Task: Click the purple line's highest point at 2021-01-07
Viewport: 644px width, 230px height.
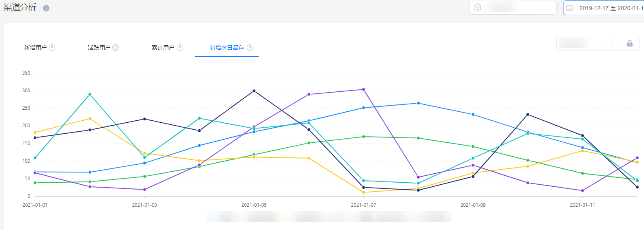Action: [x=364, y=89]
